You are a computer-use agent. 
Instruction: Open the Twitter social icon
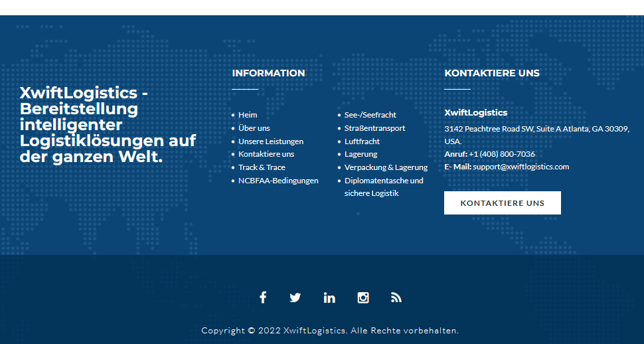tap(295, 298)
